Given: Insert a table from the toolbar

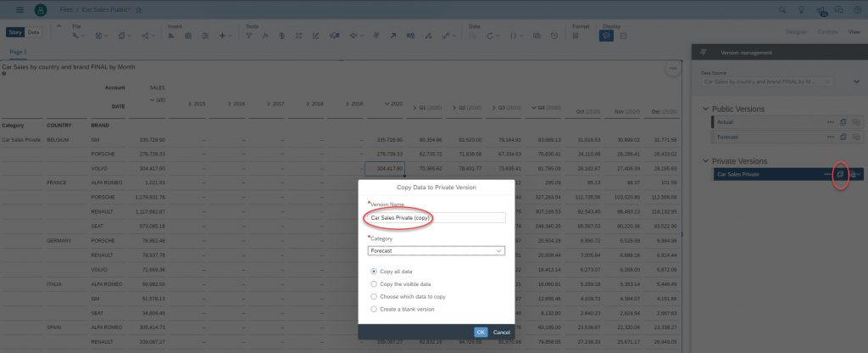Looking at the screenshot, I should point(188,36).
